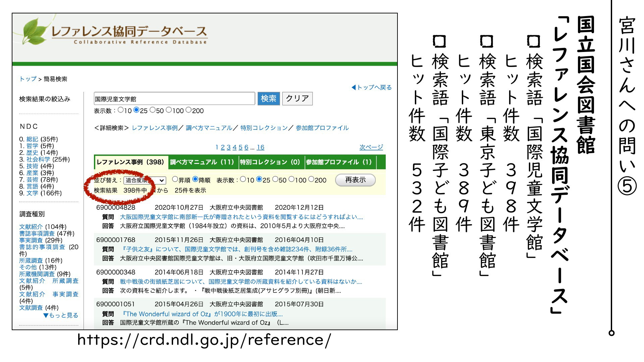The height and width of the screenshot is (362, 644).
Task: Filter by 書誌事項調査 (47件) type
Action: pos(37,234)
